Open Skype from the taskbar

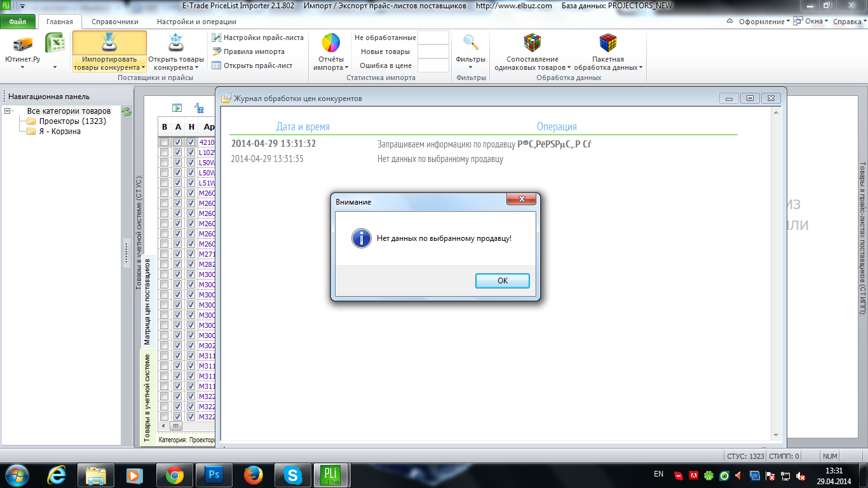292,475
